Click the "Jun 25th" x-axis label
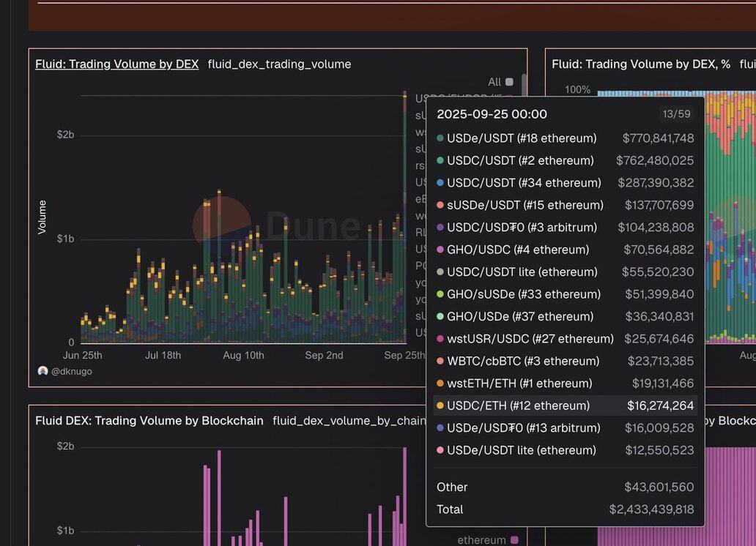This screenshot has width=756, height=546. coord(83,356)
